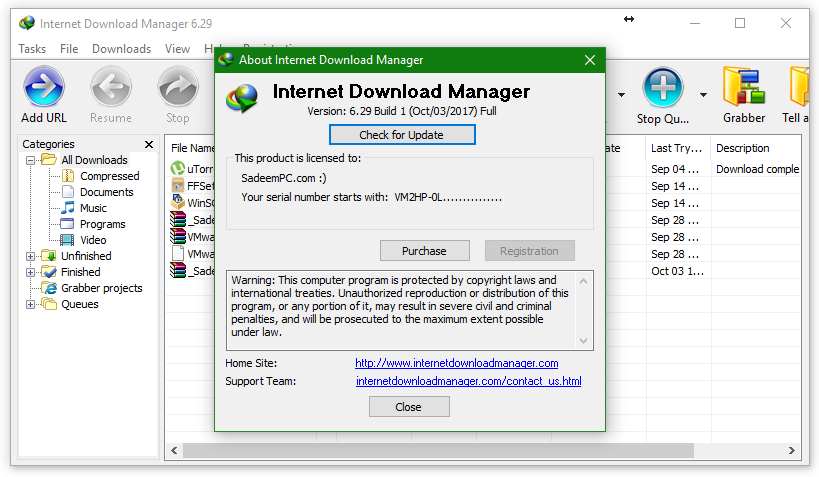Viewport: 819px width, 477px height.
Task: Select Grabber projects category
Action: click(x=101, y=288)
